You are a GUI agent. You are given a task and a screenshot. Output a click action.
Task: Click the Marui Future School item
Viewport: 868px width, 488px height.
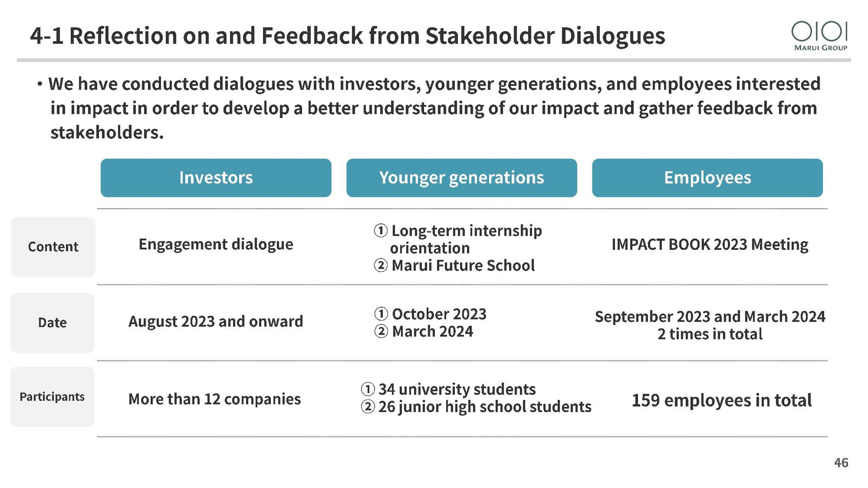click(x=454, y=265)
